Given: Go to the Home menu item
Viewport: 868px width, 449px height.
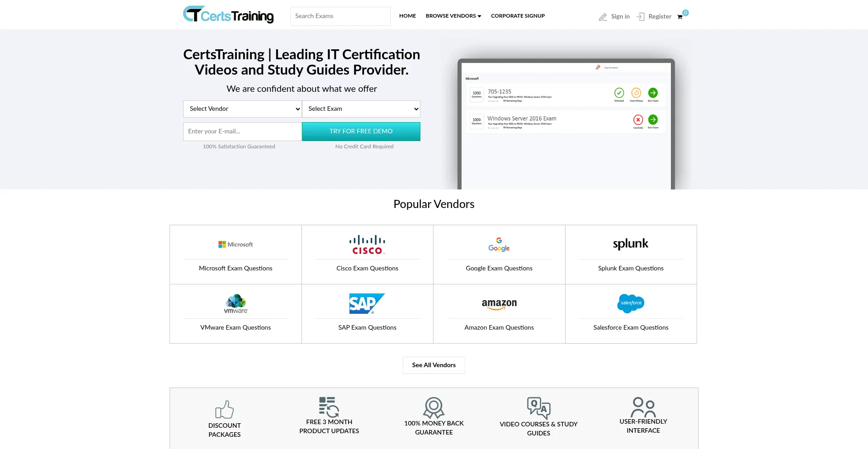Looking at the screenshot, I should click(x=407, y=16).
